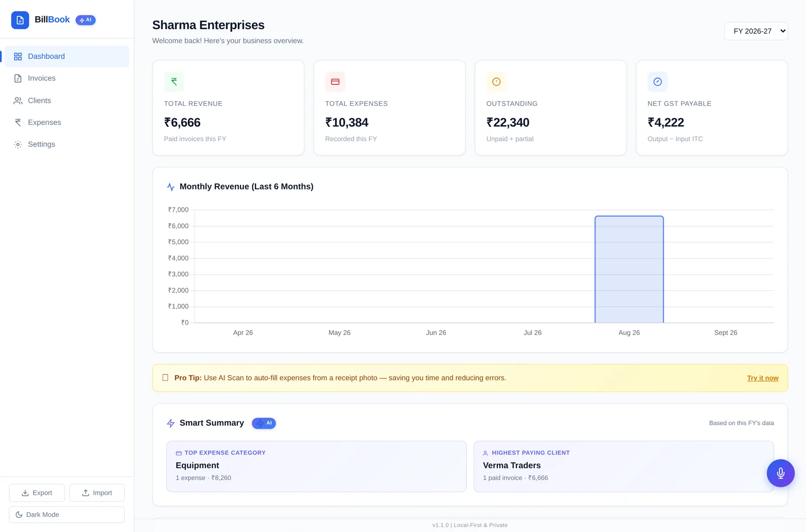Click the '1 expense · ₹8,260' detail text

(204, 478)
